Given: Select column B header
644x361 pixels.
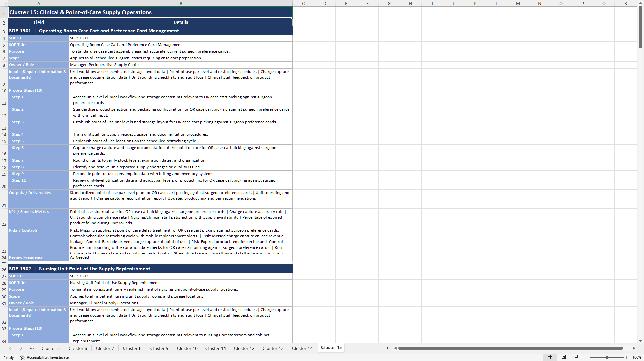Looking at the screenshot, I should pyautogui.click(x=181, y=3).
